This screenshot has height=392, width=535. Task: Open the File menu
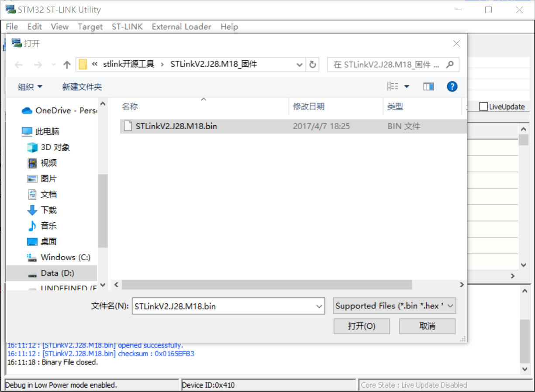point(12,27)
